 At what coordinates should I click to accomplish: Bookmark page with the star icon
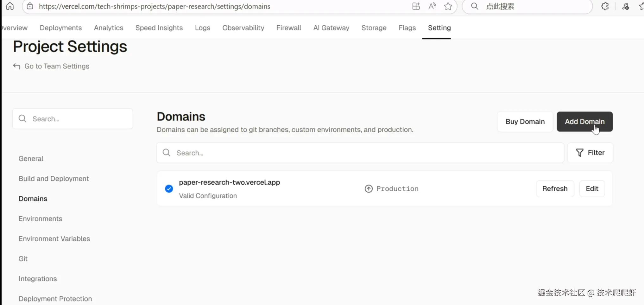coord(448,6)
